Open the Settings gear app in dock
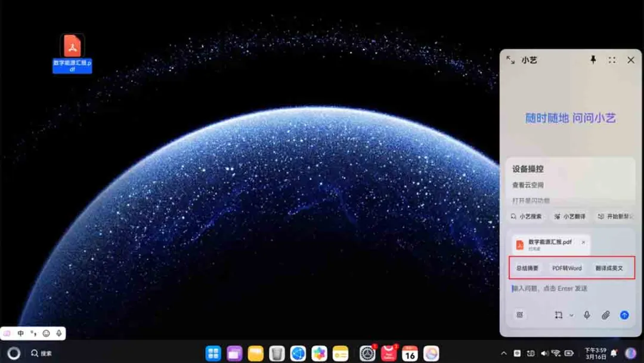The height and width of the screenshot is (363, 644). [x=367, y=353]
